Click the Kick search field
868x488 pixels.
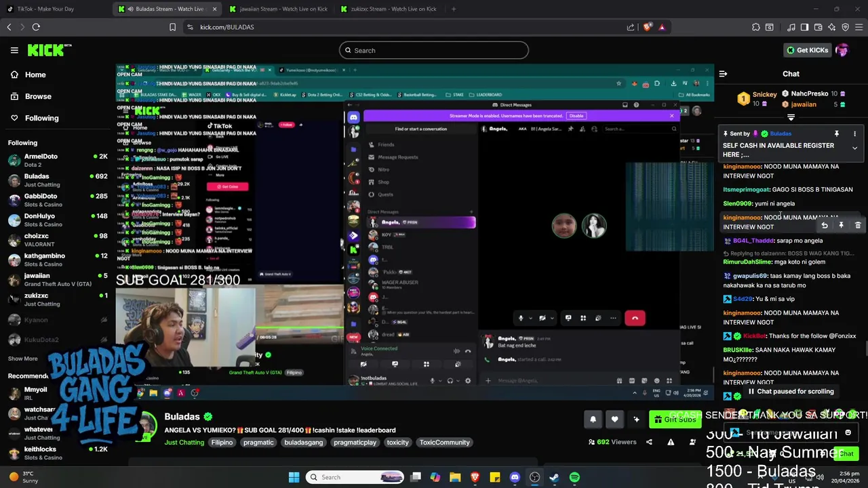click(434, 50)
